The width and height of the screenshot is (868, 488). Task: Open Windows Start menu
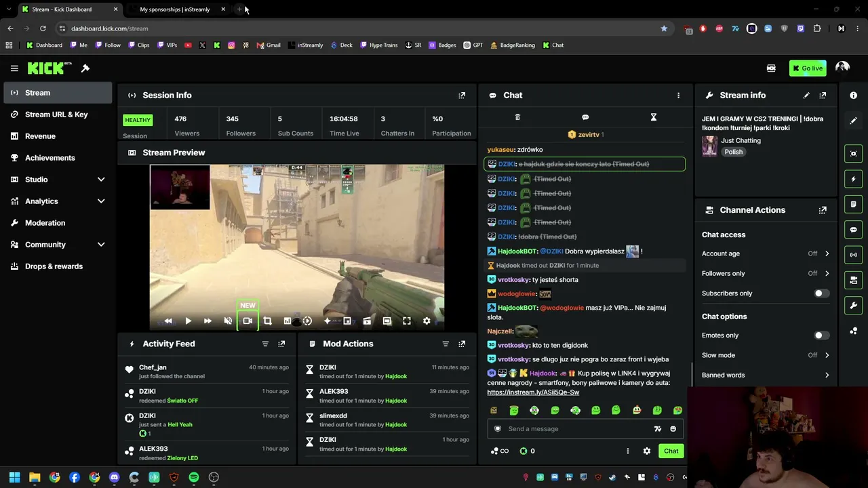[x=14, y=477]
